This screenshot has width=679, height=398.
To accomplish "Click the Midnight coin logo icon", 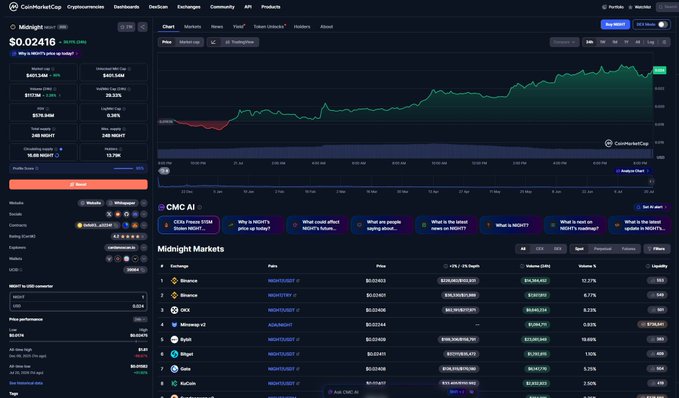I will click(x=13, y=27).
